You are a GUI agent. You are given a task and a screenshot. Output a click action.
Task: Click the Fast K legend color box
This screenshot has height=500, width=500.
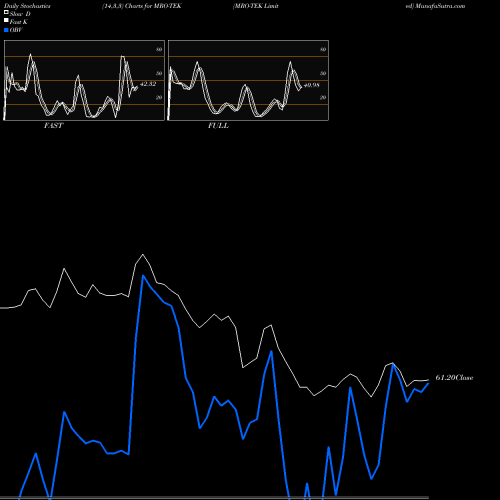pos(6,21)
